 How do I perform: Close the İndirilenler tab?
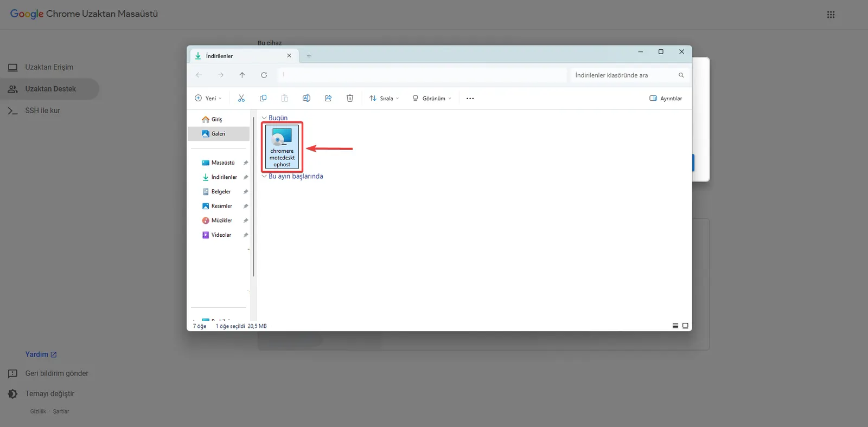289,56
